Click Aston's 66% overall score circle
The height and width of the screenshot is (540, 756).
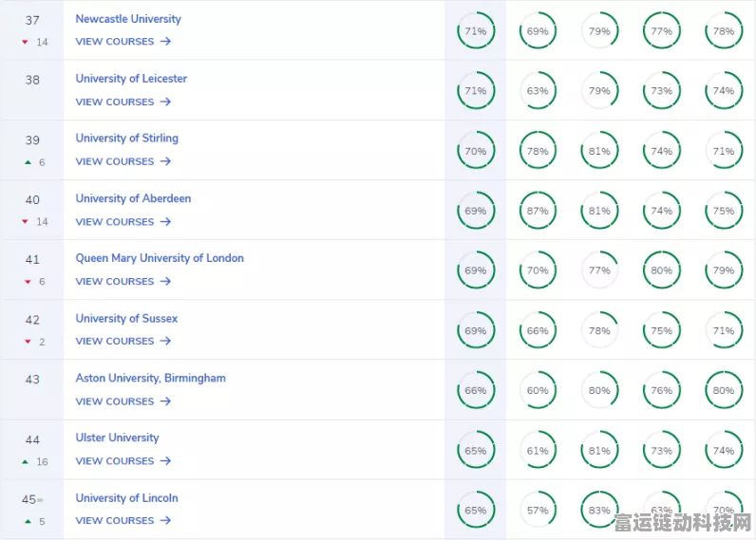click(x=476, y=390)
